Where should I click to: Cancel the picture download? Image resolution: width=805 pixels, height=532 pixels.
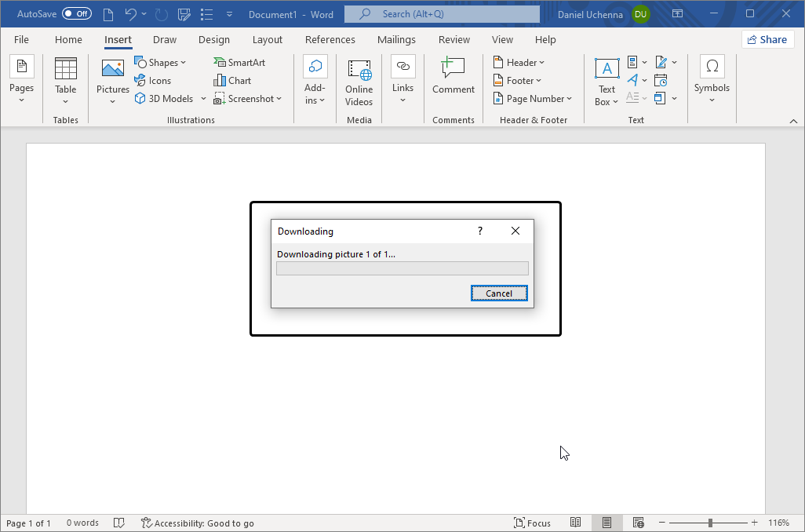pos(499,293)
